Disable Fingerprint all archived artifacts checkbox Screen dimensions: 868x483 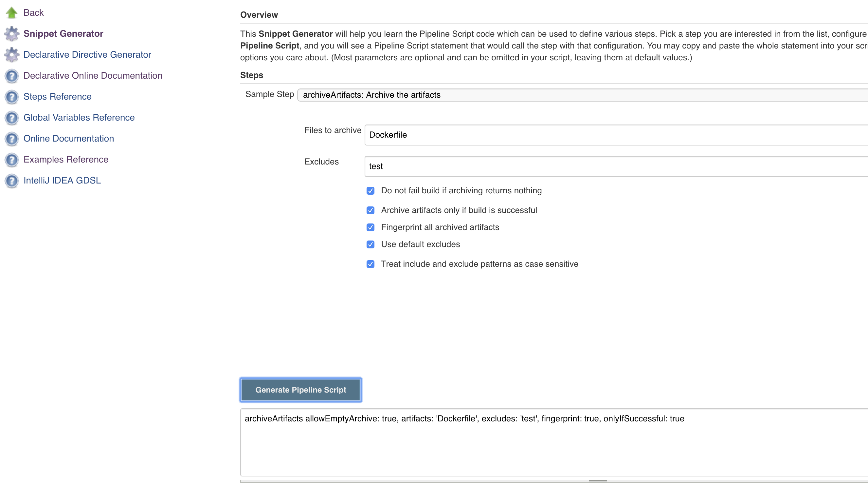(370, 227)
